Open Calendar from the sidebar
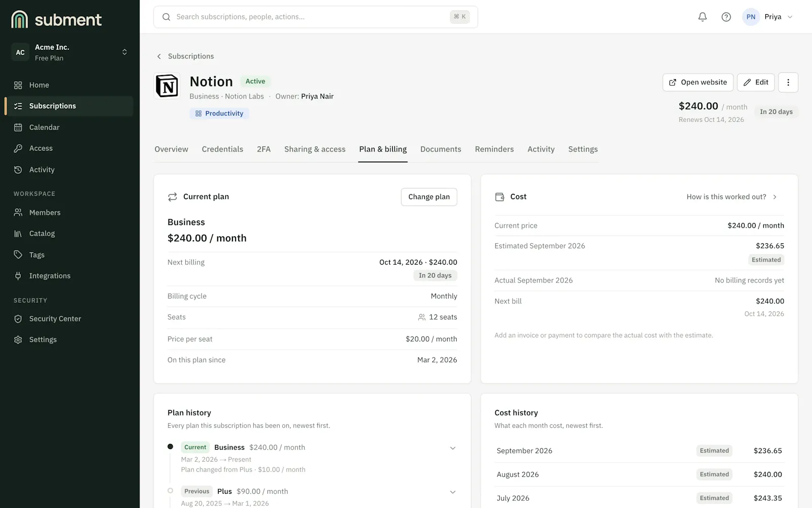Viewport: 812px width, 508px height. [x=69, y=128]
